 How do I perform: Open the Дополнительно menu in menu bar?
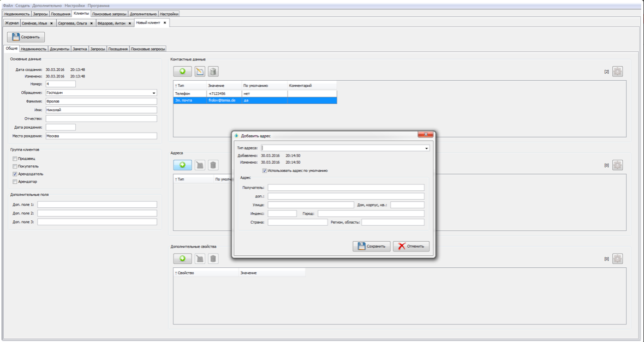coord(47,6)
